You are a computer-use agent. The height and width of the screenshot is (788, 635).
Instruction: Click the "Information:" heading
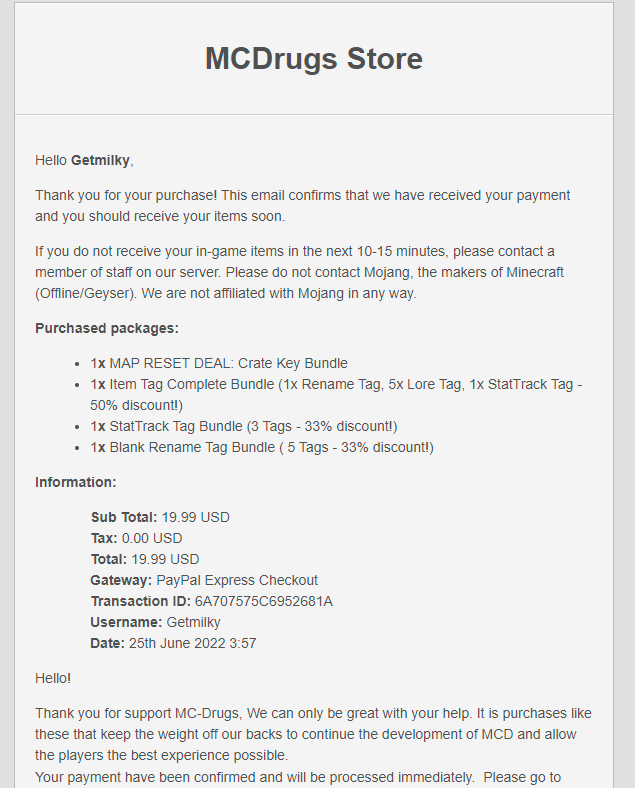click(76, 482)
